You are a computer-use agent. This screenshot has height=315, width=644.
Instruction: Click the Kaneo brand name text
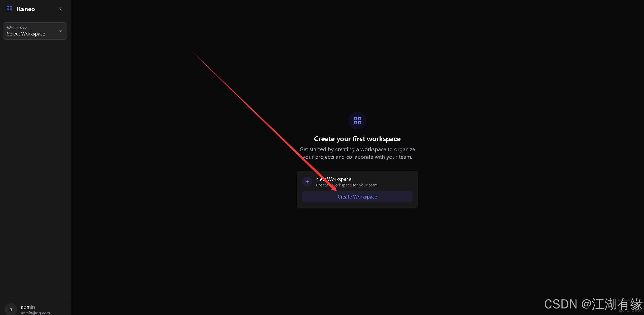pyautogui.click(x=26, y=9)
